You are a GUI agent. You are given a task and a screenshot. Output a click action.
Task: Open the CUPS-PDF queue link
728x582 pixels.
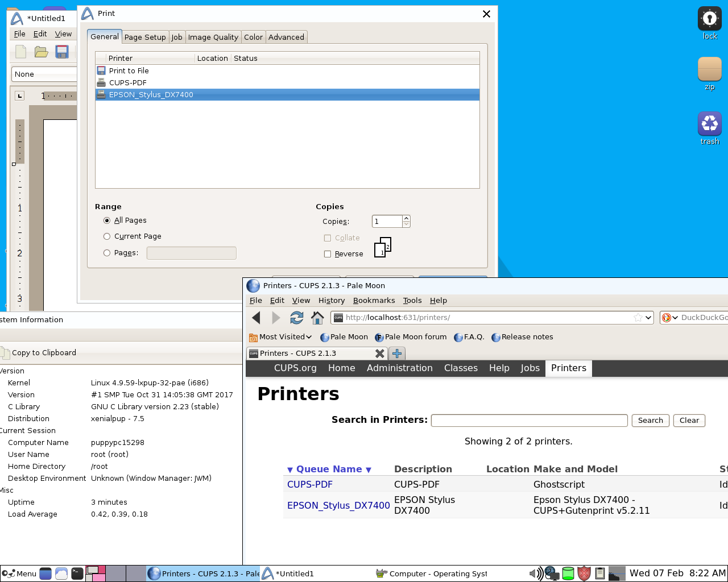pos(310,485)
